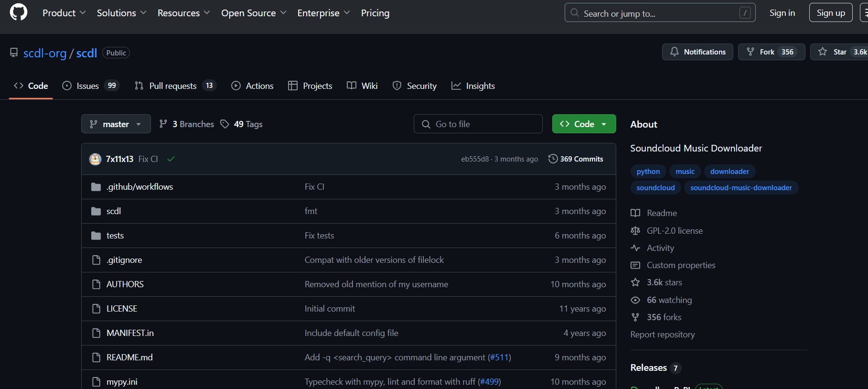Open the Pull requests tab
The image size is (868, 389).
pyautogui.click(x=175, y=86)
